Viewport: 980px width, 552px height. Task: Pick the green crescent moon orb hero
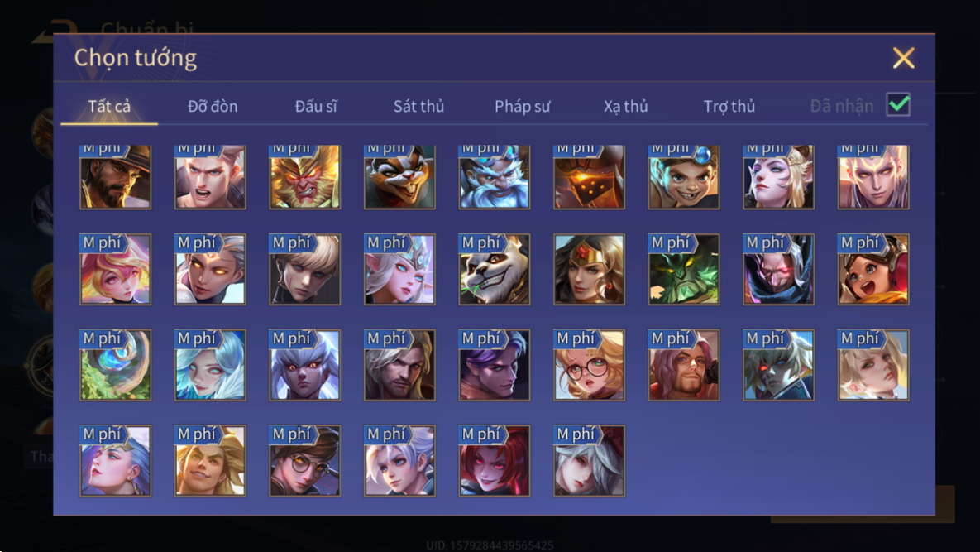tap(115, 365)
